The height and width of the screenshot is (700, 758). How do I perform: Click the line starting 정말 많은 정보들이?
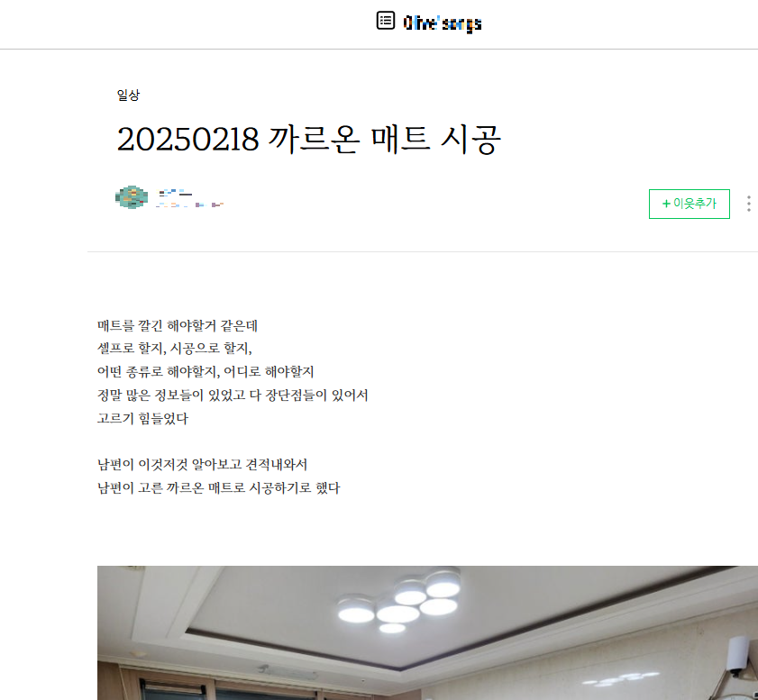coord(233,395)
